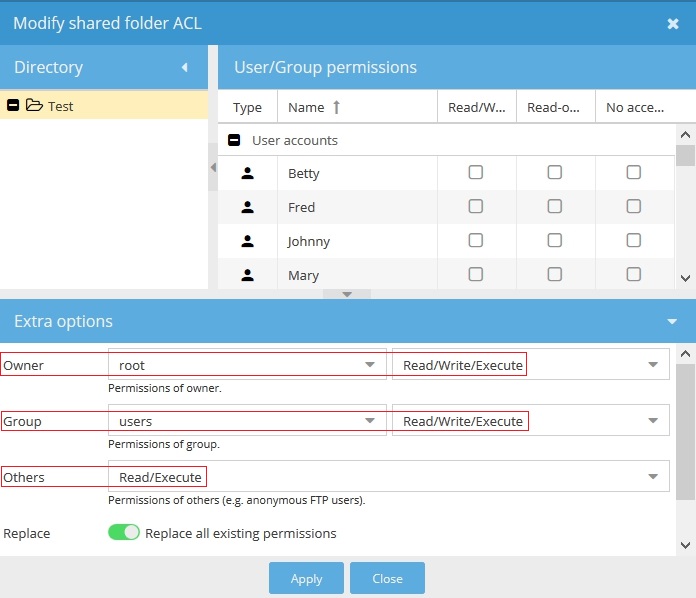Sort by the Type column header
The image size is (696, 598).
coord(247,107)
